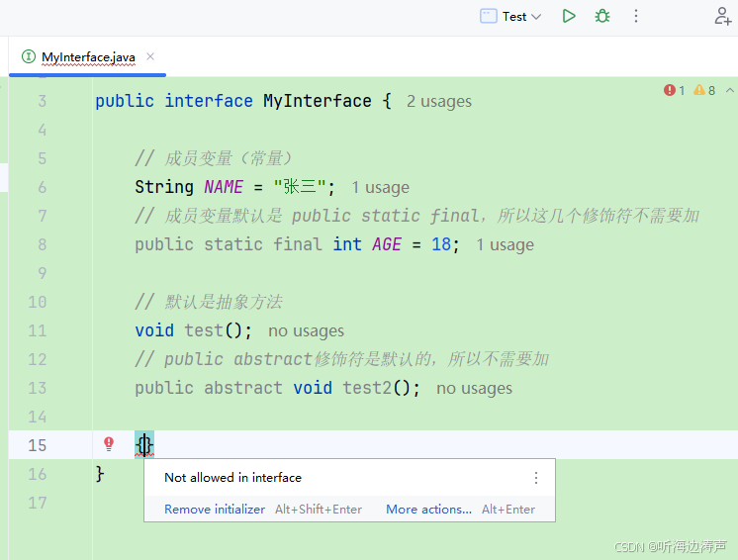The image size is (738, 560).
Task: Click the erroneous {} initializer on line 15
Action: [x=144, y=444]
